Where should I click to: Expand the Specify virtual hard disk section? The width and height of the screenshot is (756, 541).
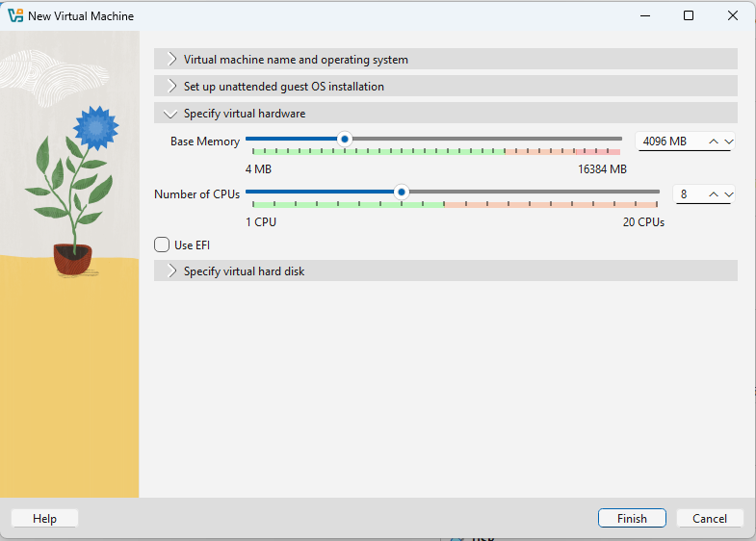[172, 271]
